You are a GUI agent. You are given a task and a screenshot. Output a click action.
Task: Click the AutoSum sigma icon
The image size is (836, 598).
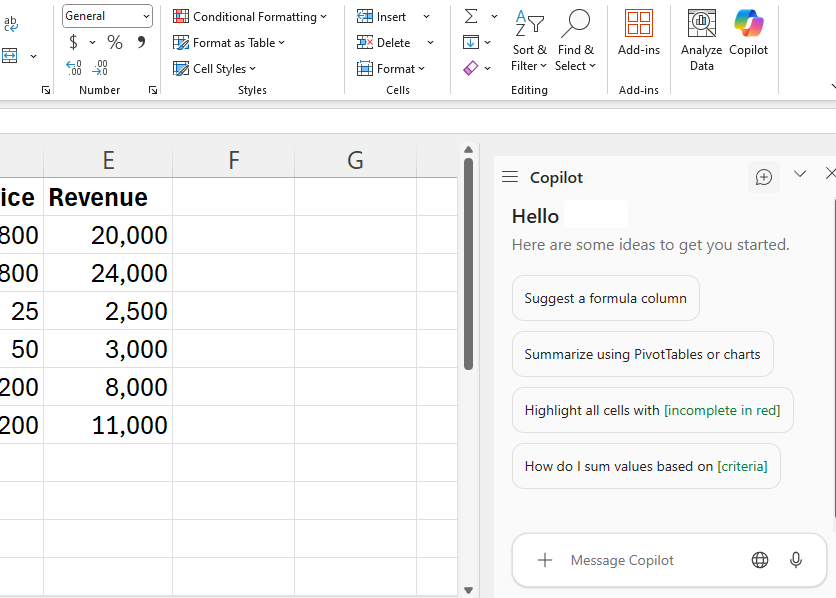point(471,16)
